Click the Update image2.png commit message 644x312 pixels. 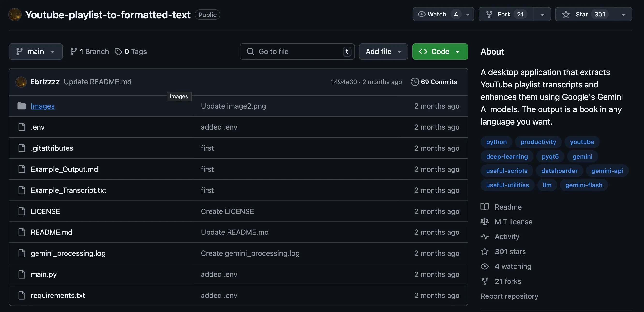pyautogui.click(x=233, y=106)
